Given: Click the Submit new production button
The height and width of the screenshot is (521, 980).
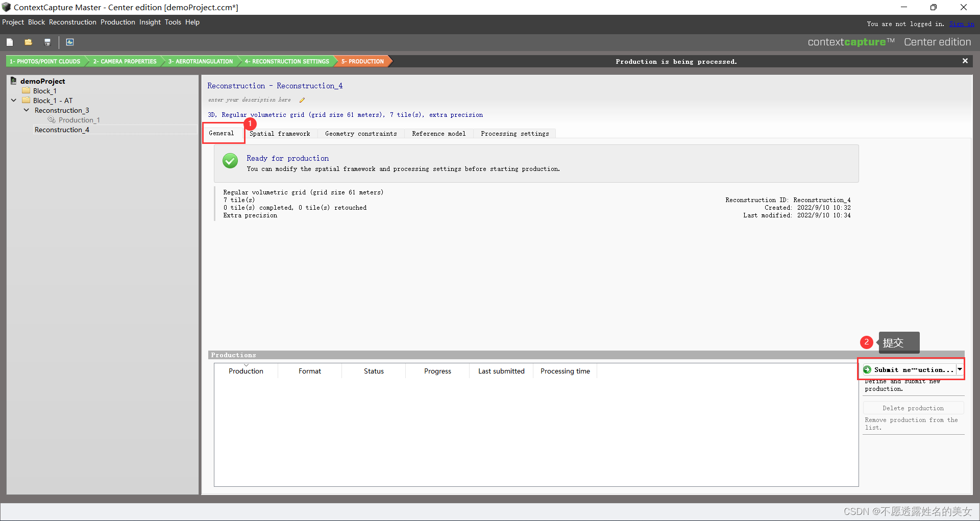Looking at the screenshot, I should (909, 369).
